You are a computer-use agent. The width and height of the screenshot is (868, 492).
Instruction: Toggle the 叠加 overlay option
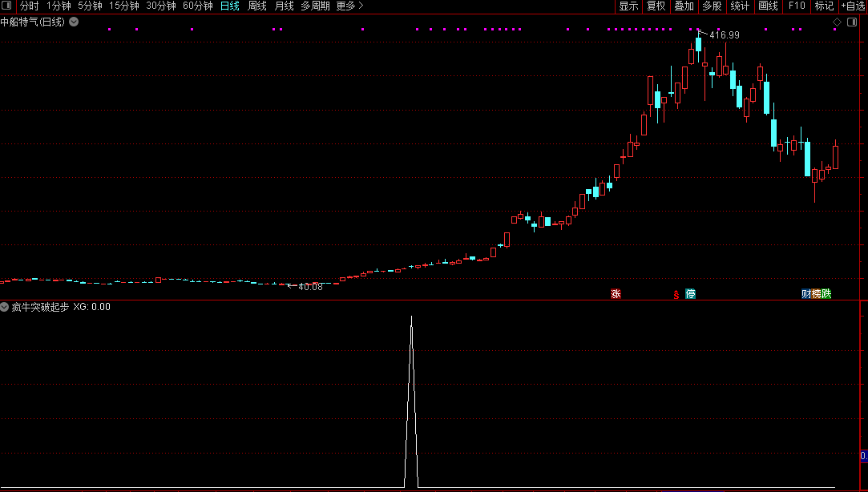coord(684,6)
